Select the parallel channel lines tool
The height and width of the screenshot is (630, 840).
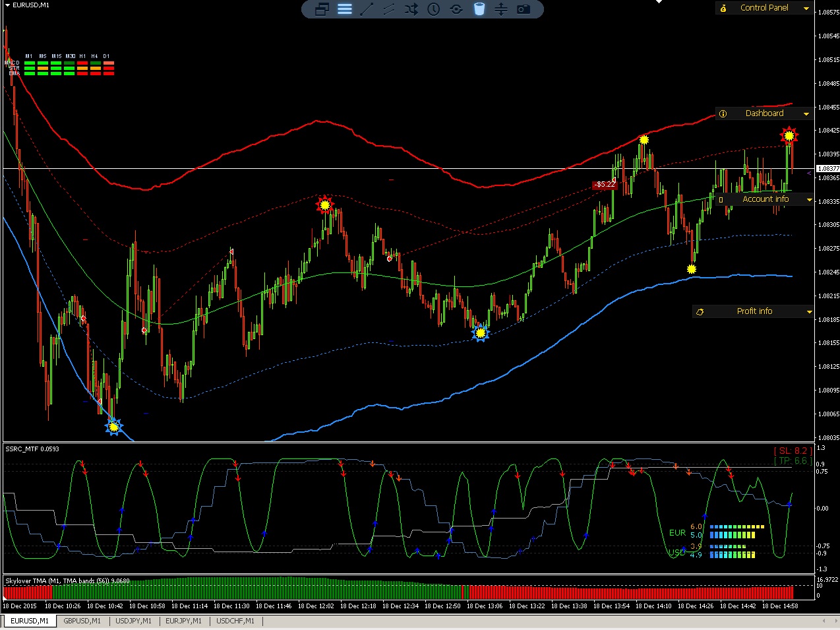(389, 9)
